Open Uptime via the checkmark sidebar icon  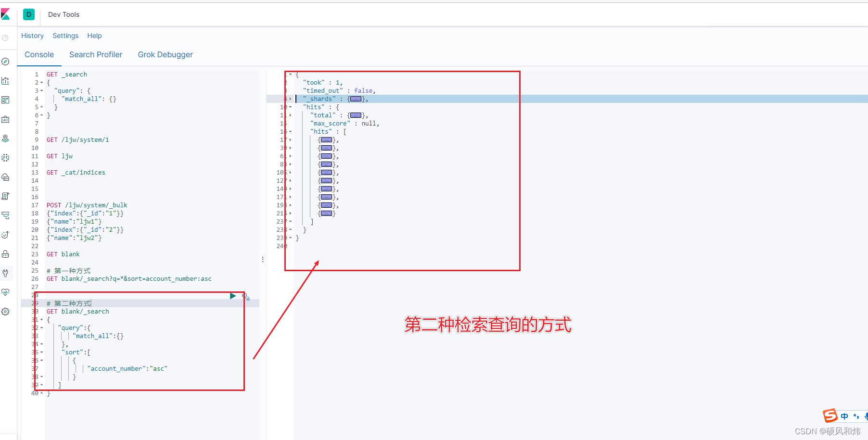5,235
